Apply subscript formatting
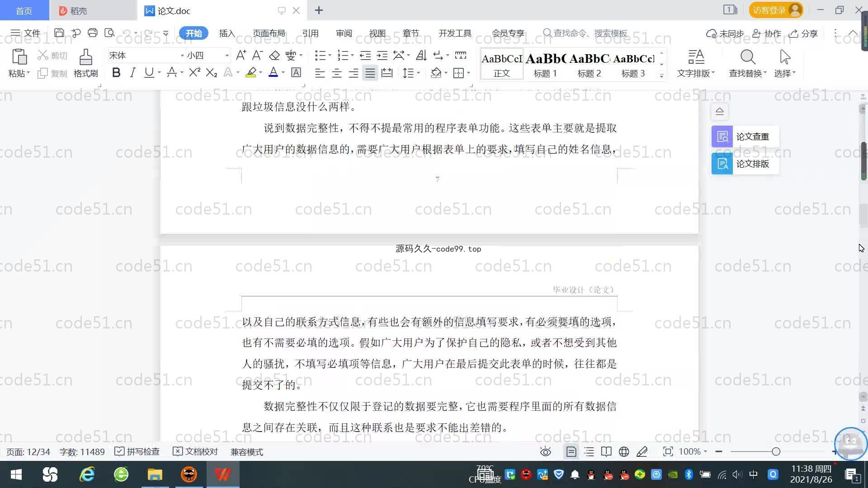Screen dimensions: 868x488 [x=211, y=72]
